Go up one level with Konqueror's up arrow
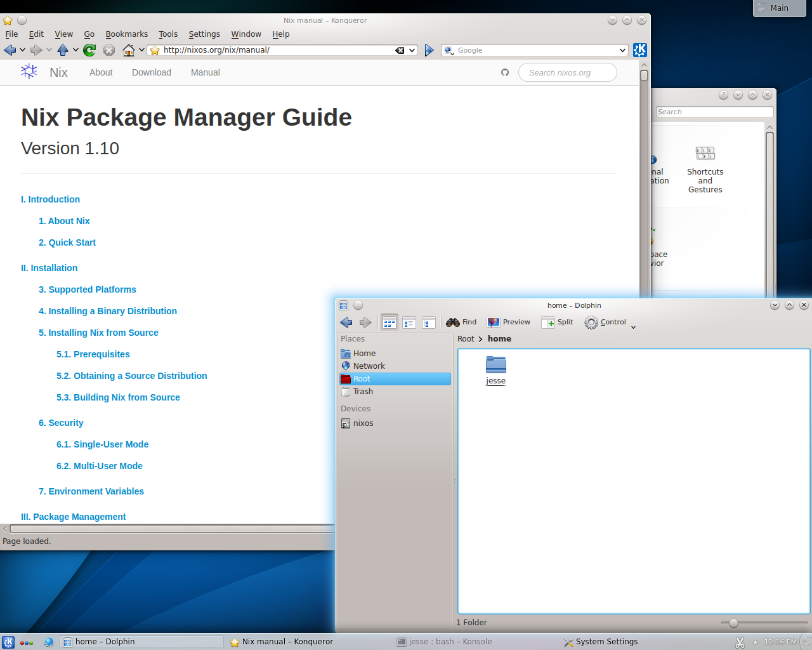Screen dimensions: 812x650 coord(63,50)
